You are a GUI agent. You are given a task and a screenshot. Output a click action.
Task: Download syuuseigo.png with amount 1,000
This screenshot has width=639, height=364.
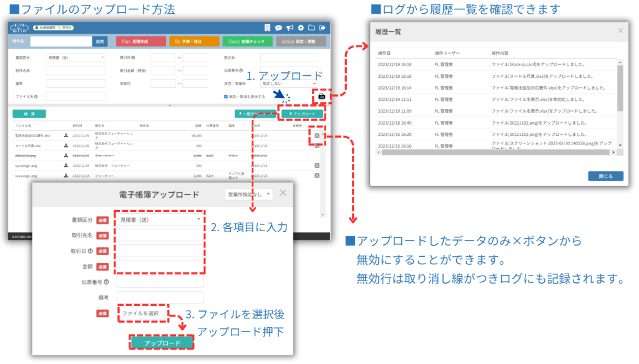coord(66,176)
